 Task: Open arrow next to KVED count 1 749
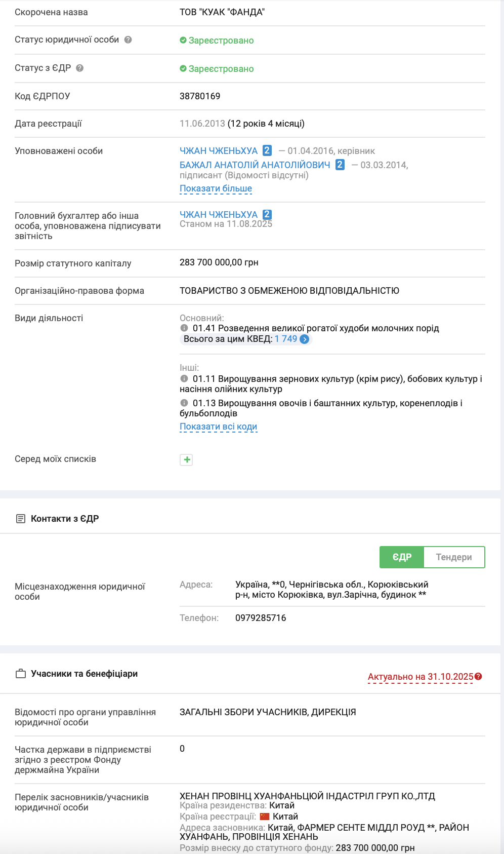pyautogui.click(x=305, y=339)
